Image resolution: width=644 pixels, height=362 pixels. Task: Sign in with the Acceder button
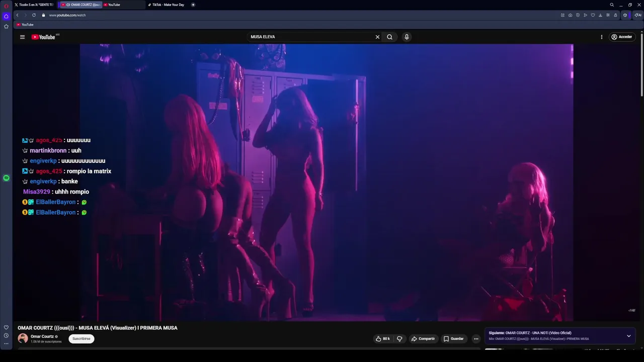[622, 37]
